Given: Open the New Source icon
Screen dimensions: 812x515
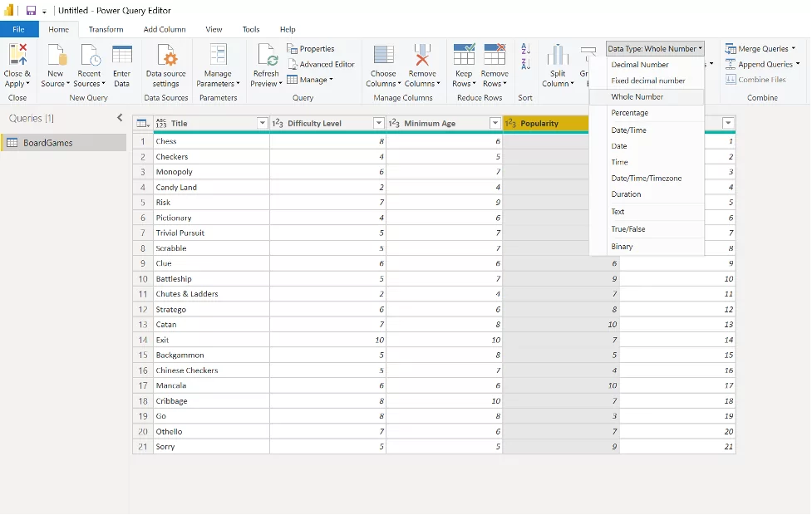Looking at the screenshot, I should (56, 55).
